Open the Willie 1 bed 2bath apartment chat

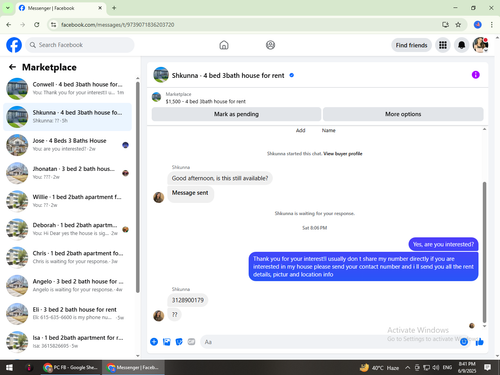coord(67,201)
